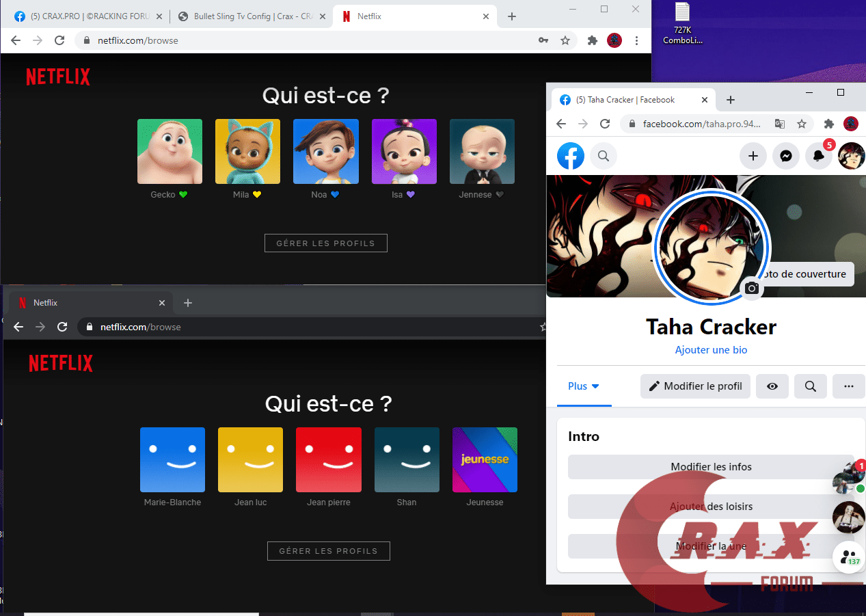The image size is (866, 616).
Task: Click the Facebook logo home icon
Action: (571, 156)
